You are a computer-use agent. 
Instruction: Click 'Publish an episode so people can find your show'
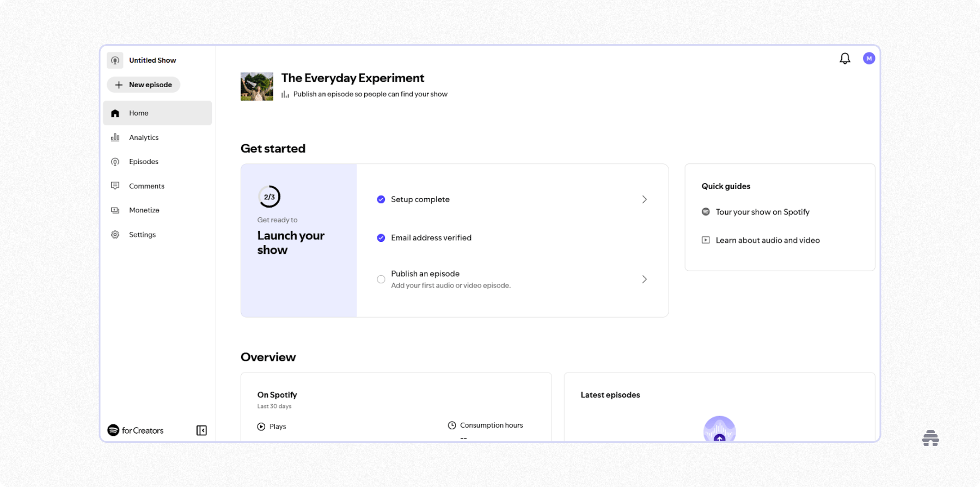click(x=370, y=94)
